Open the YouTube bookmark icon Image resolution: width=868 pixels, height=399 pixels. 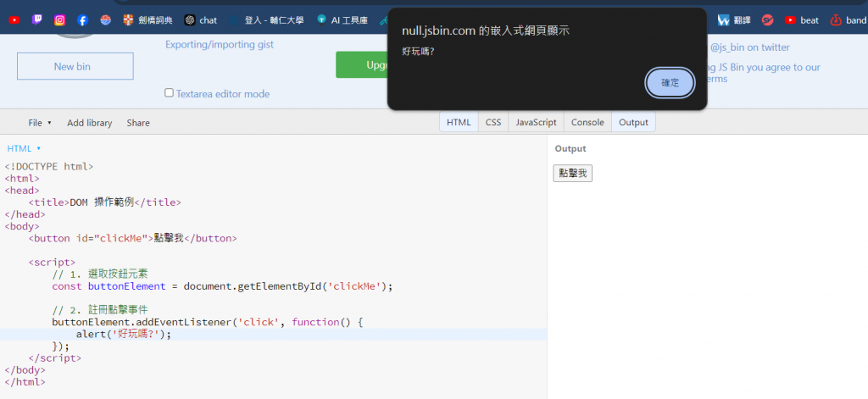[14, 20]
